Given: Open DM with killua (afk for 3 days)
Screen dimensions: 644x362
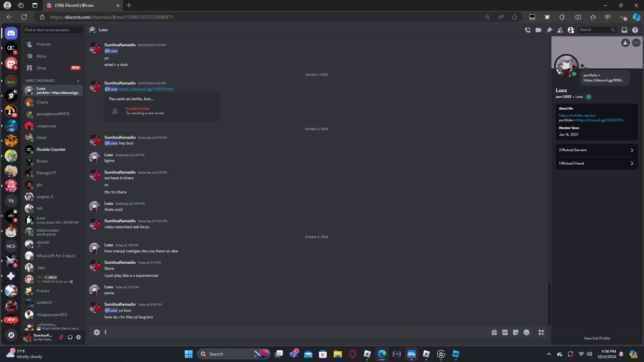Looking at the screenshot, I should [x=53, y=256].
